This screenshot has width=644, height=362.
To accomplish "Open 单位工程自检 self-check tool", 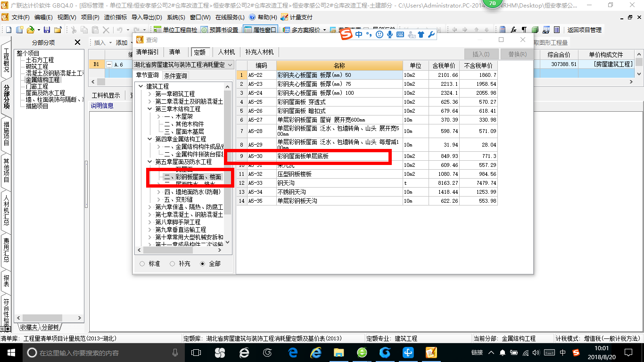I will (x=175, y=30).
